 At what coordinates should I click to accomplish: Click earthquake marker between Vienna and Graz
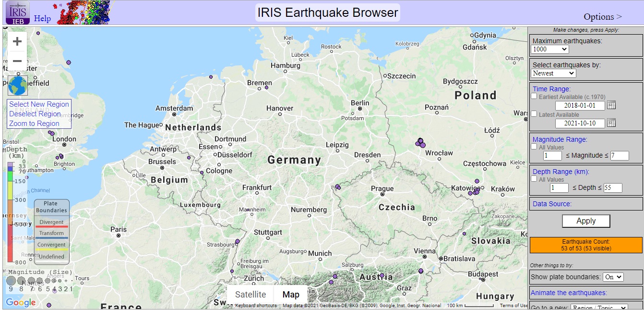click(x=421, y=271)
